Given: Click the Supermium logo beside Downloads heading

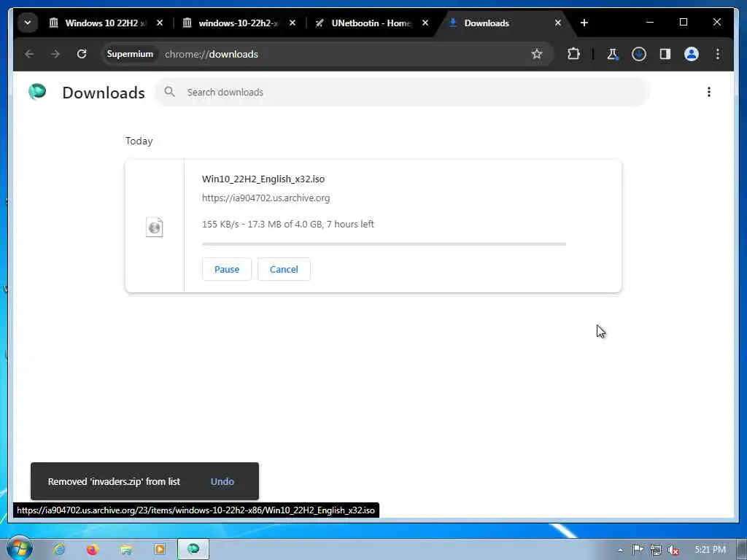Looking at the screenshot, I should click(x=38, y=92).
